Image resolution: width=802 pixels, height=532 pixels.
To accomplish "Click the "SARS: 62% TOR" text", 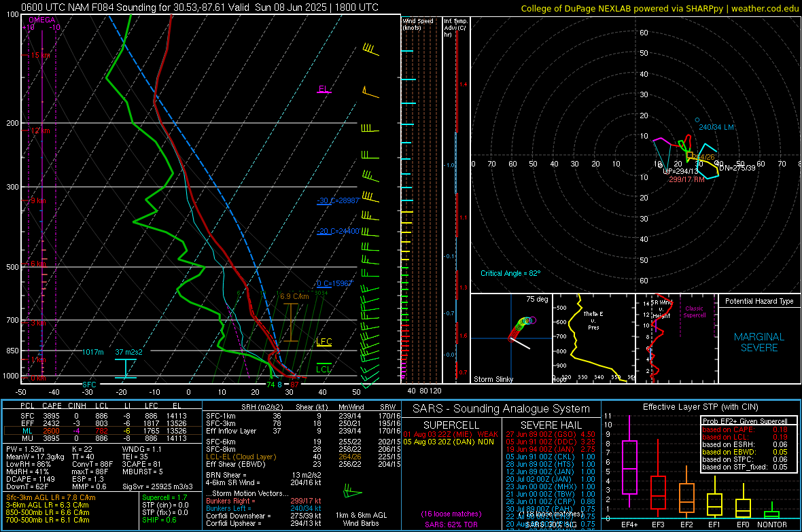I will pyautogui.click(x=451, y=525).
